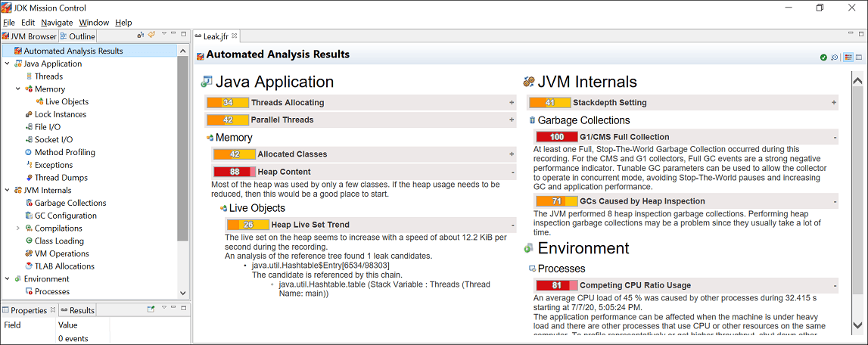Open the Outline view menu triangle
868x345 pixels.
click(164, 34)
